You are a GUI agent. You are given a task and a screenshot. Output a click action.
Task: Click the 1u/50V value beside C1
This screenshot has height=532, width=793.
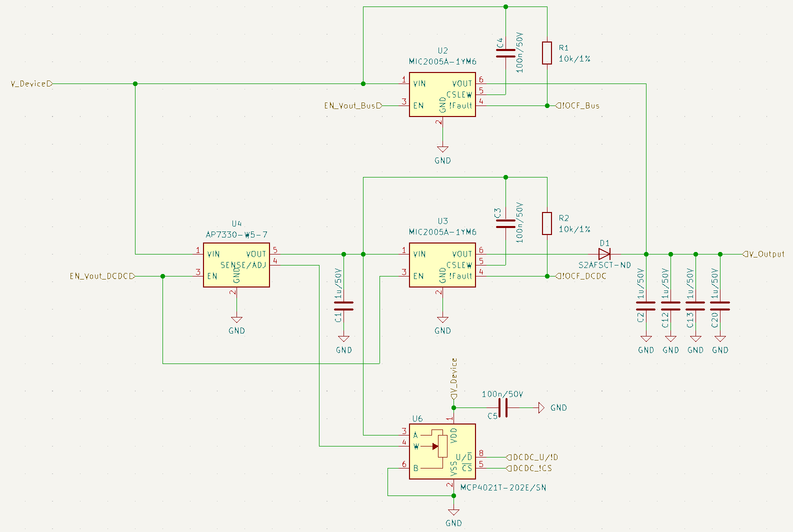[338, 284]
